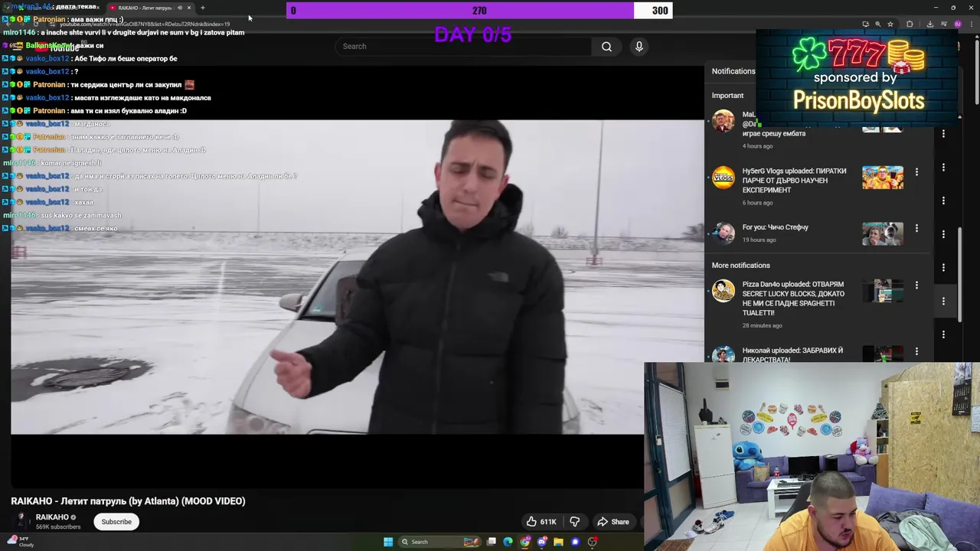Image resolution: width=980 pixels, height=551 pixels.
Task: Close the RAIKAHO YouTube tab
Action: point(189,8)
